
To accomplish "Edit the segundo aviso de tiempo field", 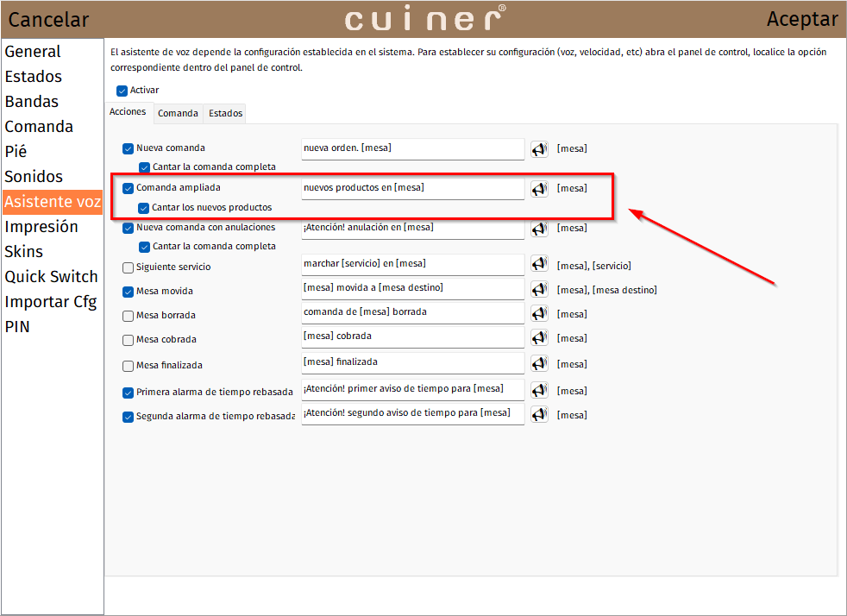I will tap(412, 414).
